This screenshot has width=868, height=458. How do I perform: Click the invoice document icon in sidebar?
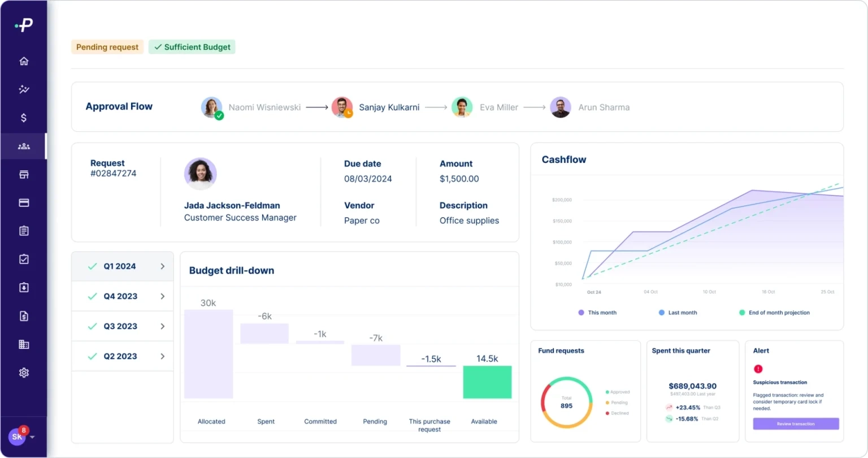point(24,316)
